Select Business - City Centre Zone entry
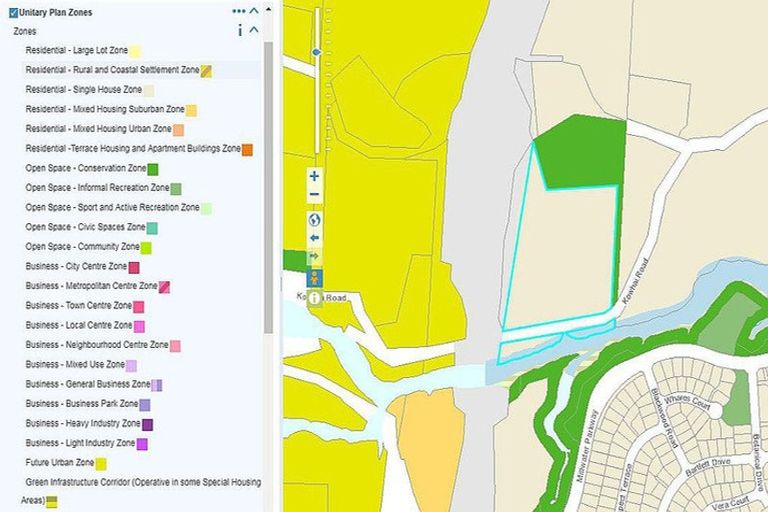This screenshot has height=512, width=768. click(76, 267)
